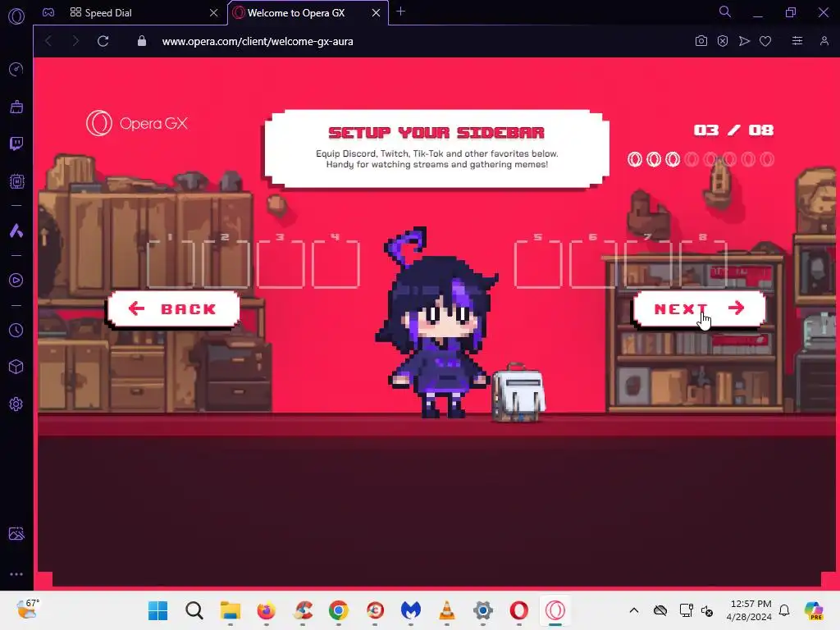Reload the current page
Image resolution: width=840 pixels, height=630 pixels.
(x=103, y=41)
